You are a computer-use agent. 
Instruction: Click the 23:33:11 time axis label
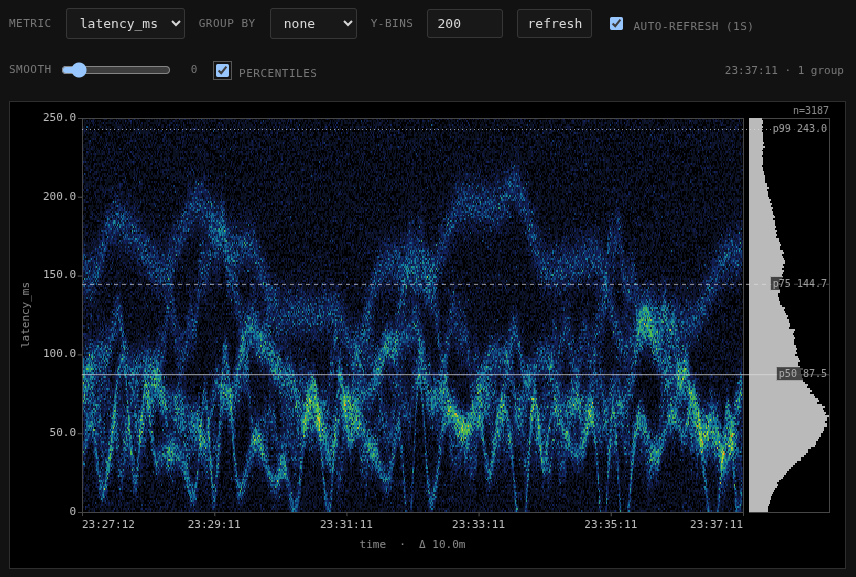(478, 524)
